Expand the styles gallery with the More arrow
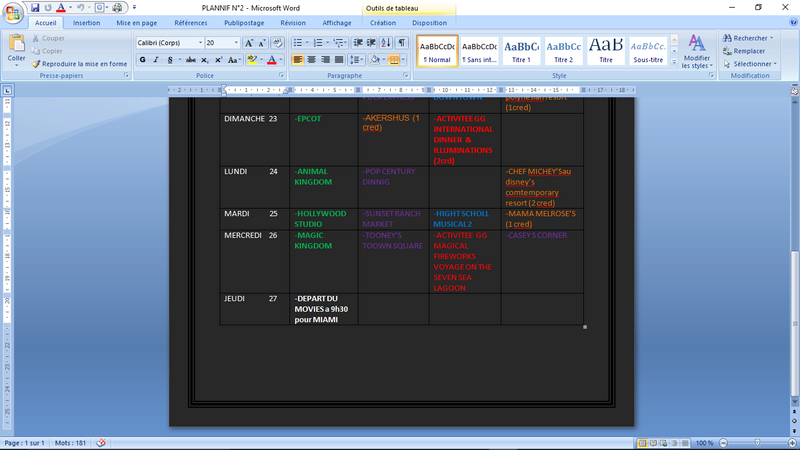This screenshot has width=800, height=450. tap(674, 62)
